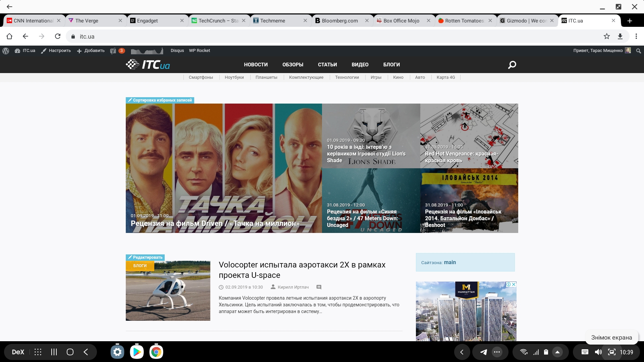Switch to the Bloomberg.com tab
This screenshot has width=644, height=362.
341,21
